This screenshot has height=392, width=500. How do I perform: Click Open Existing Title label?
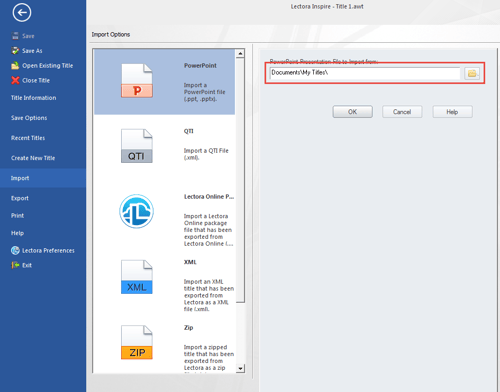pos(48,66)
